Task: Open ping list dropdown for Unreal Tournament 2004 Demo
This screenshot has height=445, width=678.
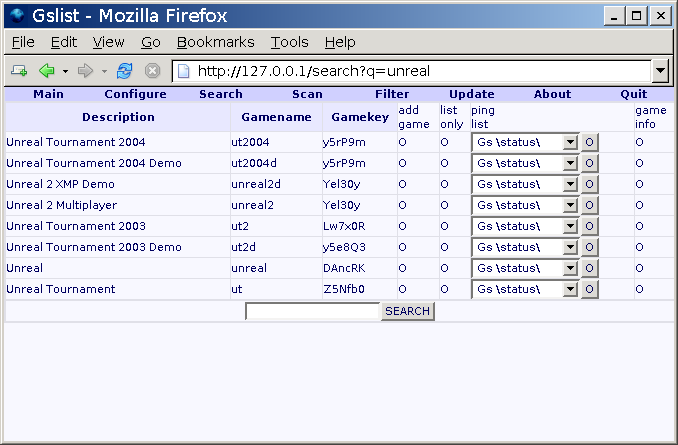Action: [571, 163]
